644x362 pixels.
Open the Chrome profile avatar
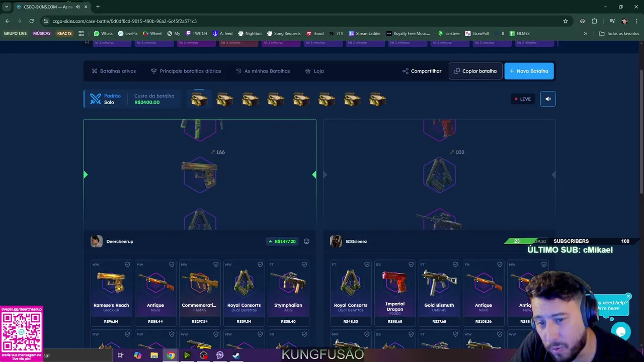[624, 21]
